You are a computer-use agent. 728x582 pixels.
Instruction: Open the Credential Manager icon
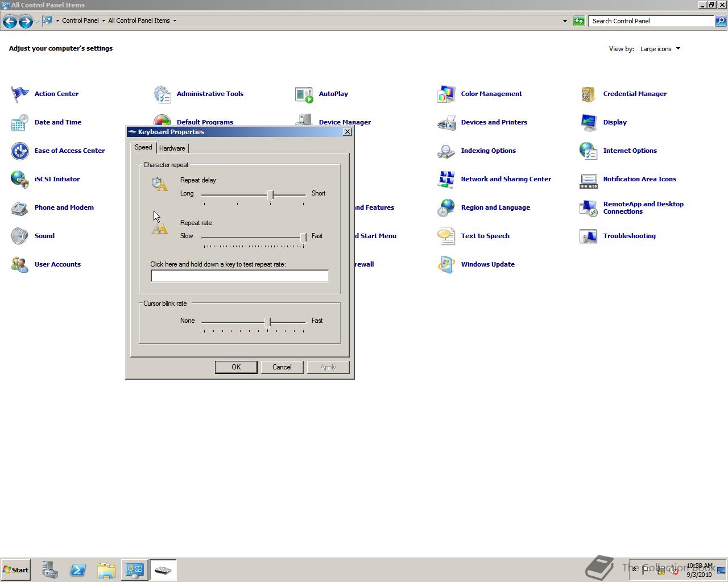tap(589, 94)
